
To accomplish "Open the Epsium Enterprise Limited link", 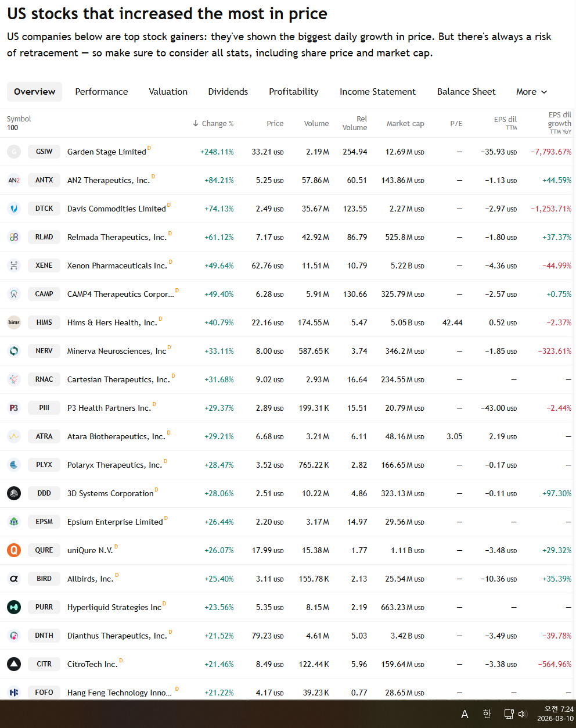I will click(x=115, y=522).
